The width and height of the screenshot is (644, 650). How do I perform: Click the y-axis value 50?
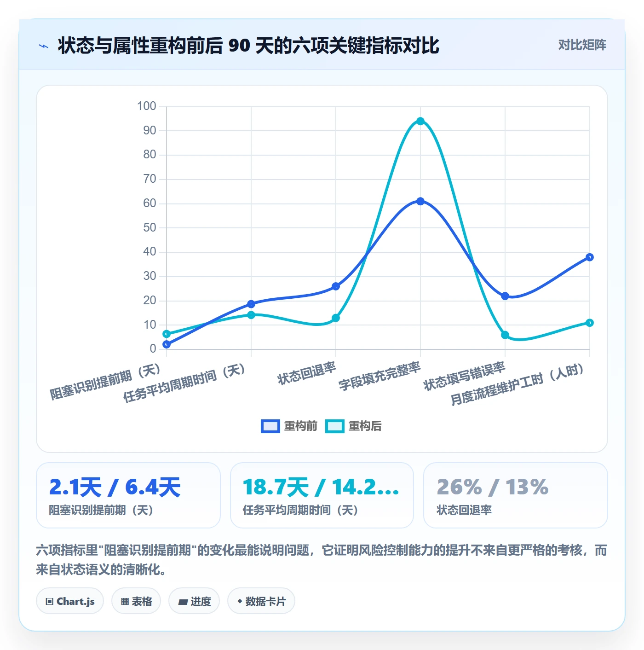click(x=149, y=227)
